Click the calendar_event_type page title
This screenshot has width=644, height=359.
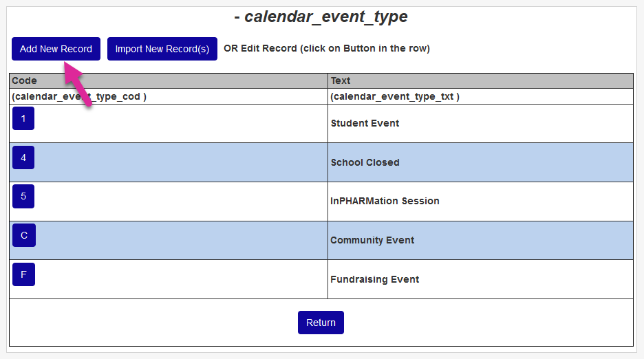coord(321,17)
